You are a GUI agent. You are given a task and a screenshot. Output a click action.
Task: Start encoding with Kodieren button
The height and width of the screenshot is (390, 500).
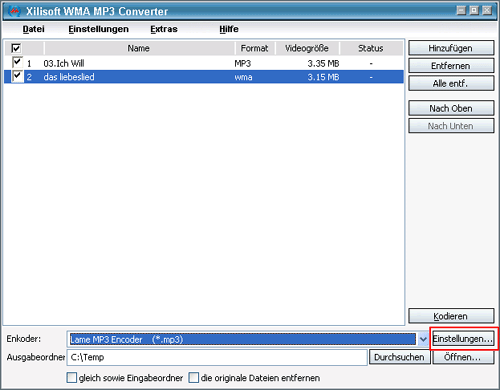[451, 316]
